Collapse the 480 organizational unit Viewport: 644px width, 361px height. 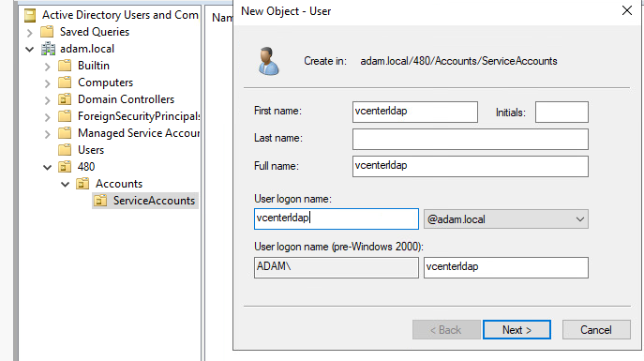click(x=47, y=167)
